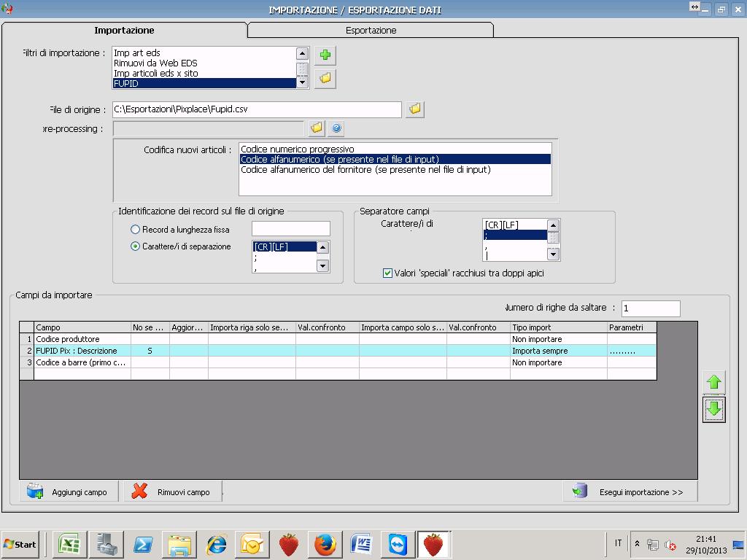This screenshot has width=747, height=560.
Task: Switch to Esportazione tab
Action: (371, 31)
